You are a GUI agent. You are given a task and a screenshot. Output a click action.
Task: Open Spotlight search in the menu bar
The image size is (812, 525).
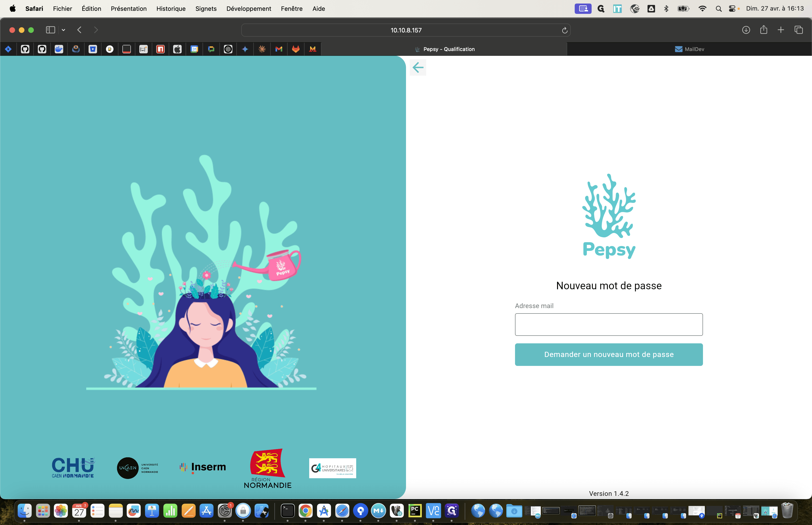coord(719,9)
